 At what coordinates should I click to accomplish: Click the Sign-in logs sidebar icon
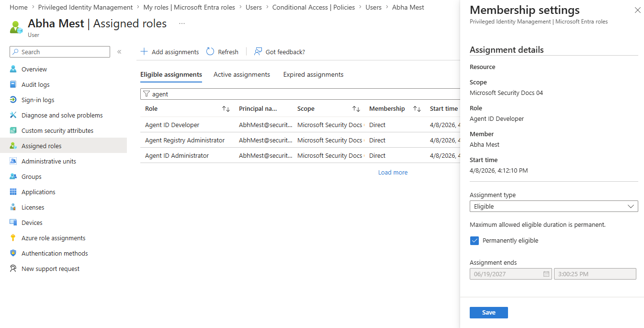coord(13,100)
